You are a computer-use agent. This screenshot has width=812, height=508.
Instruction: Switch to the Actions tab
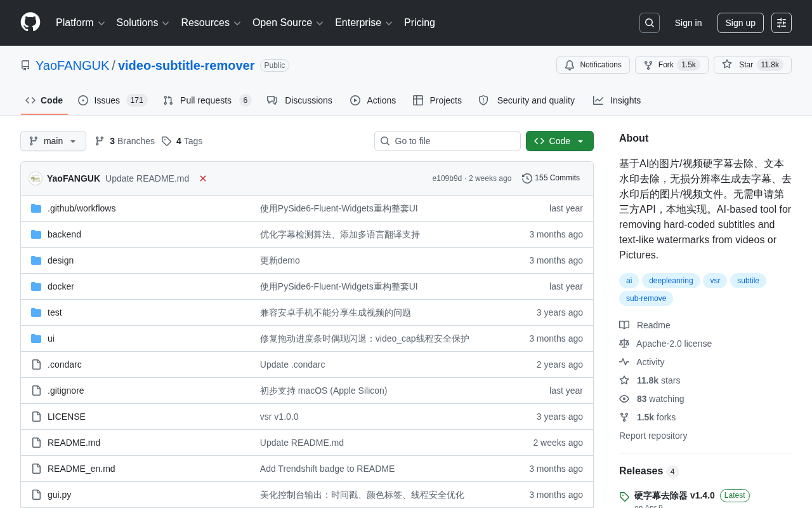pos(373,100)
